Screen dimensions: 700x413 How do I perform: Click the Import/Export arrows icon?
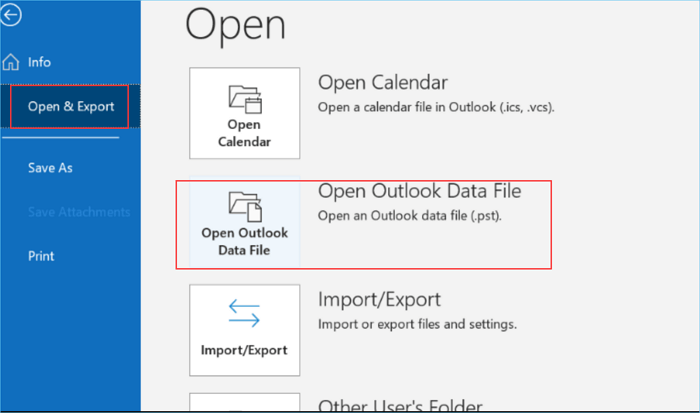(244, 314)
